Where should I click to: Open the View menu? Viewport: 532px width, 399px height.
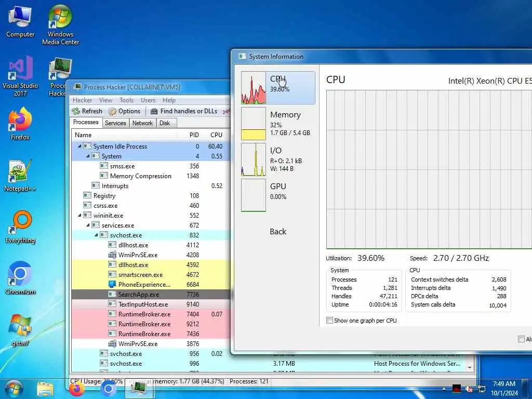(x=105, y=100)
